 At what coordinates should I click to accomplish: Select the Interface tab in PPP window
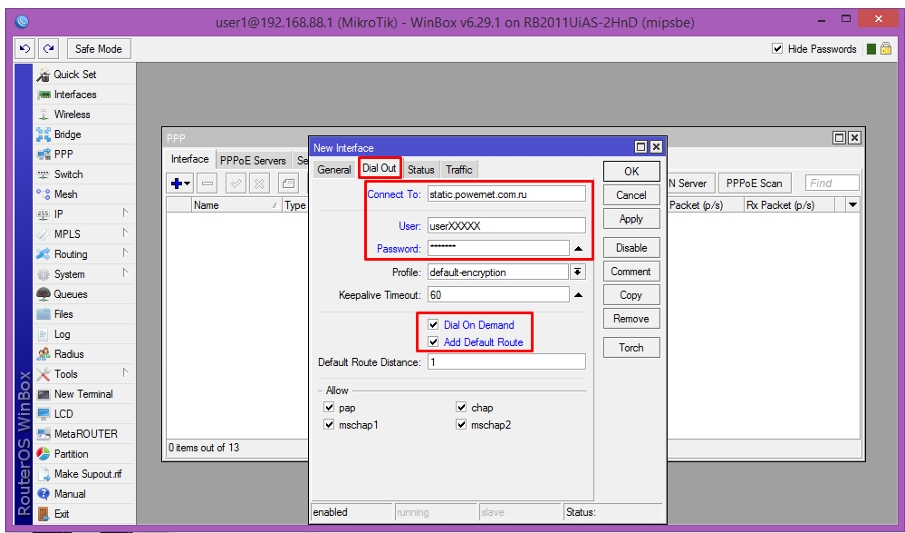pyautogui.click(x=190, y=159)
